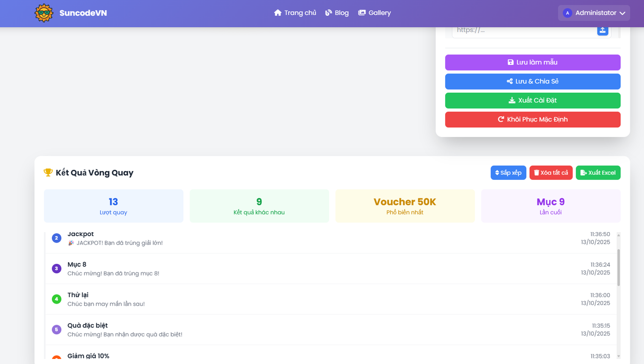Click the 13 Lượt quay stat card

pyautogui.click(x=114, y=206)
